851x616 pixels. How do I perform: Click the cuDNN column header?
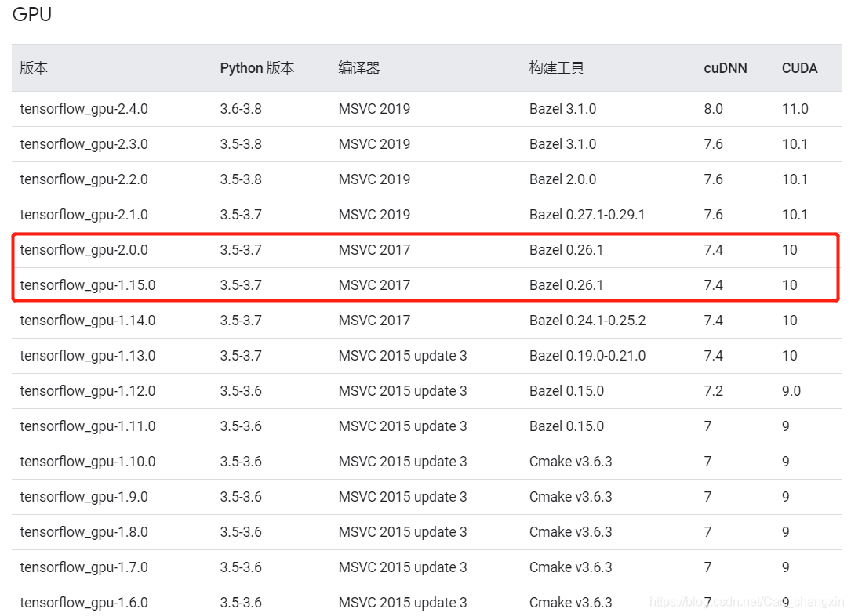click(725, 67)
